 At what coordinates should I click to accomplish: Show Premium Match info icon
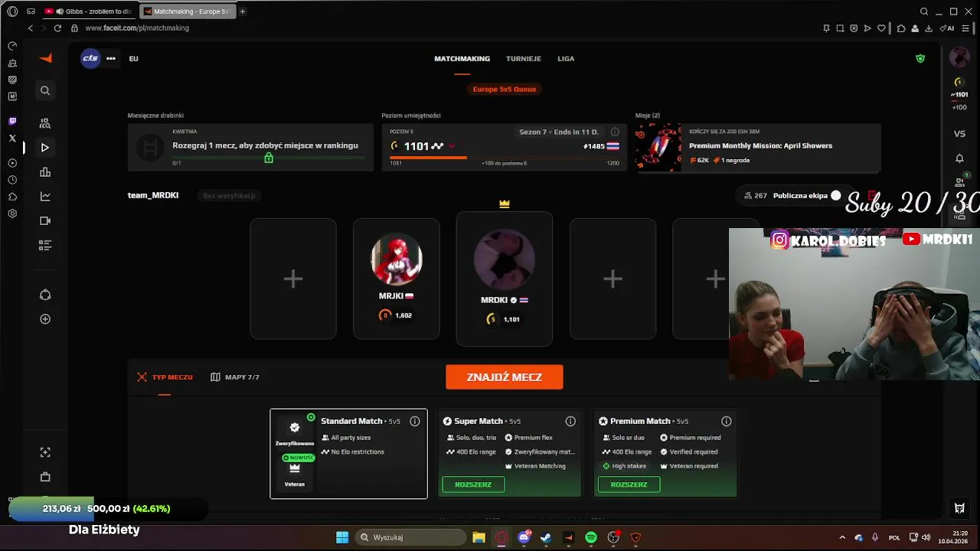(x=727, y=421)
